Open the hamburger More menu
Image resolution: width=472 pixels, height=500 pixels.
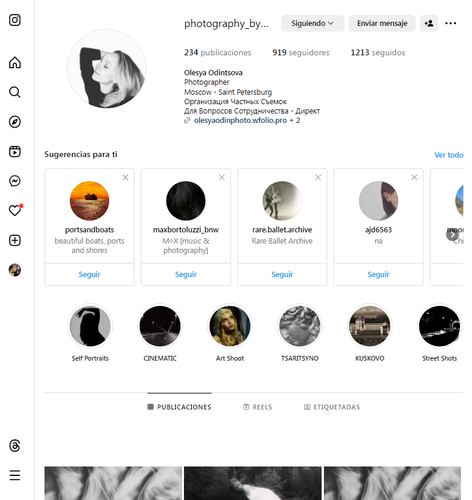click(15, 475)
